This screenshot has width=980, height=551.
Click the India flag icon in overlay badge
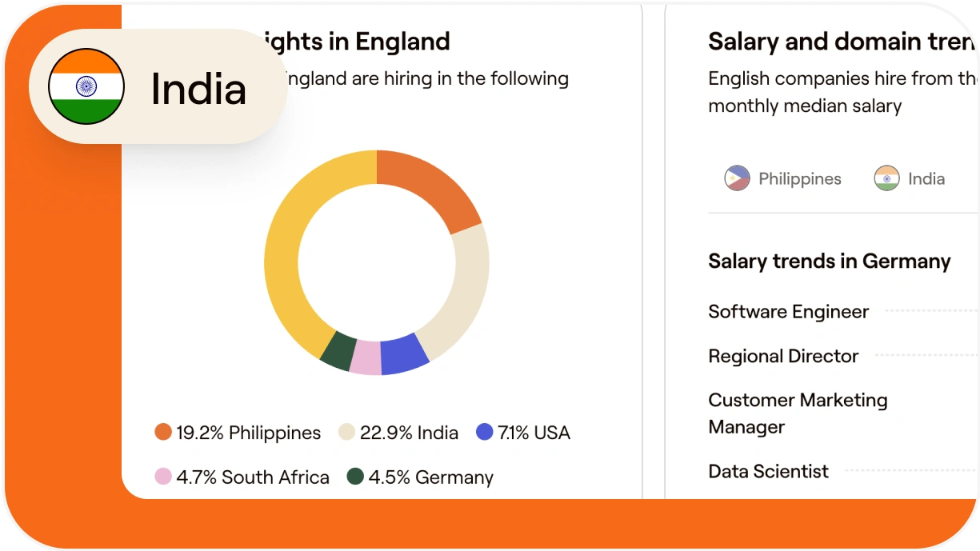click(86, 86)
